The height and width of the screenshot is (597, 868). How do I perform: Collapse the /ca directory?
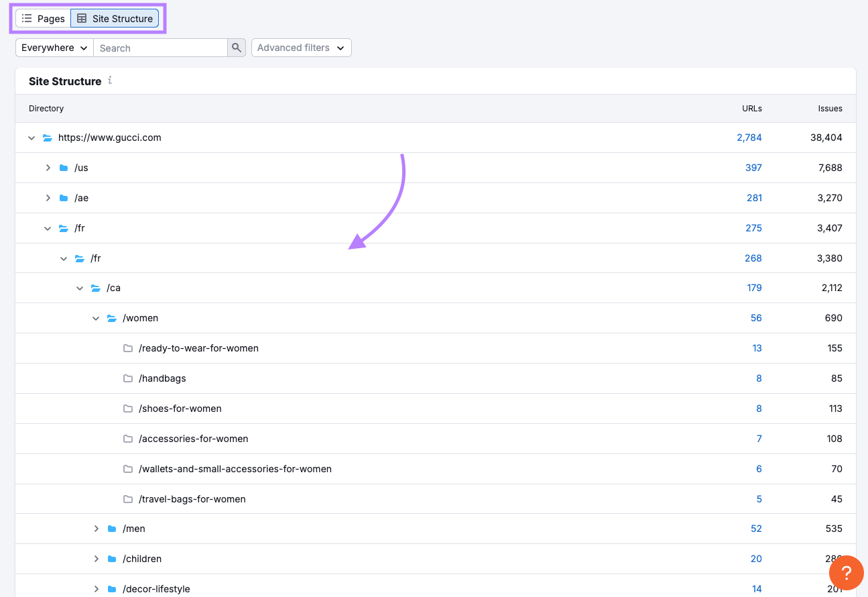click(80, 288)
